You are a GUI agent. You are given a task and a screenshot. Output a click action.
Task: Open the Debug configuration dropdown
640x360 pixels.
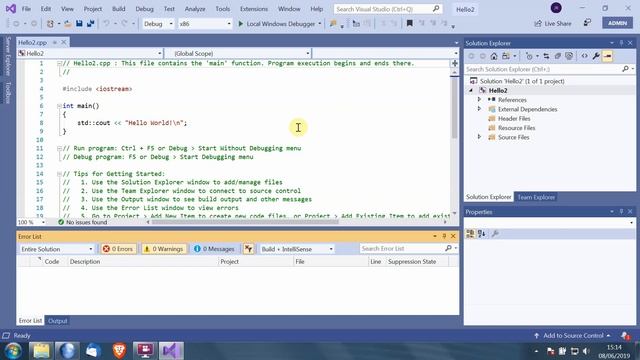[x=158, y=24]
